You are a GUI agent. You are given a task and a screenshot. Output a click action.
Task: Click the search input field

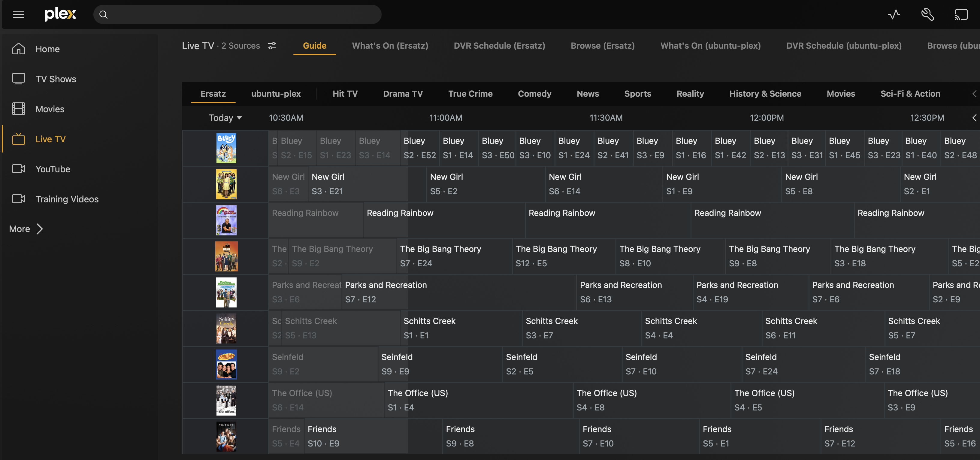[x=237, y=14]
